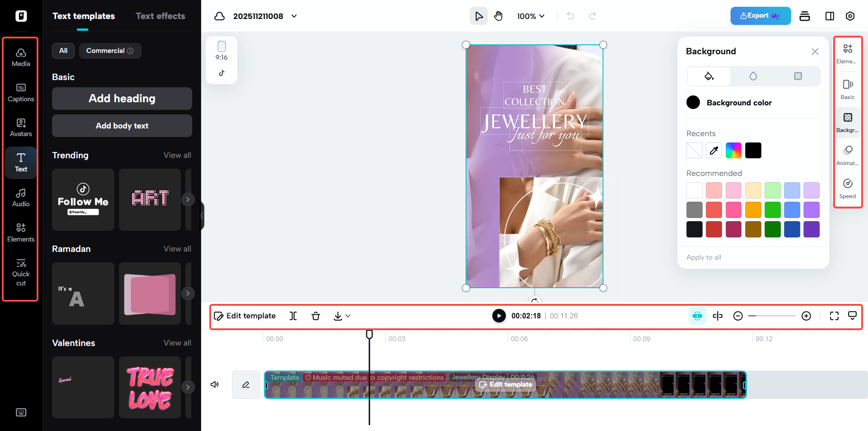Open the download options chevron
868x431 pixels.
348,316
